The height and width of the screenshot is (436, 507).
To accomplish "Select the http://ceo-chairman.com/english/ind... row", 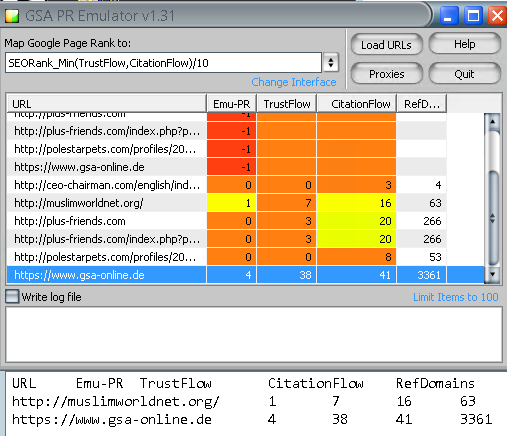I will [x=227, y=185].
